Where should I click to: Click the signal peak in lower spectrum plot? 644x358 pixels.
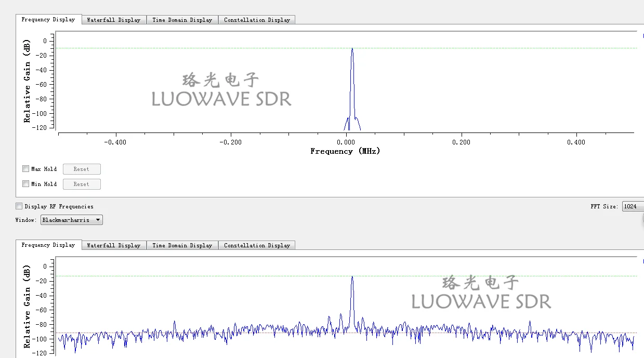pos(352,277)
